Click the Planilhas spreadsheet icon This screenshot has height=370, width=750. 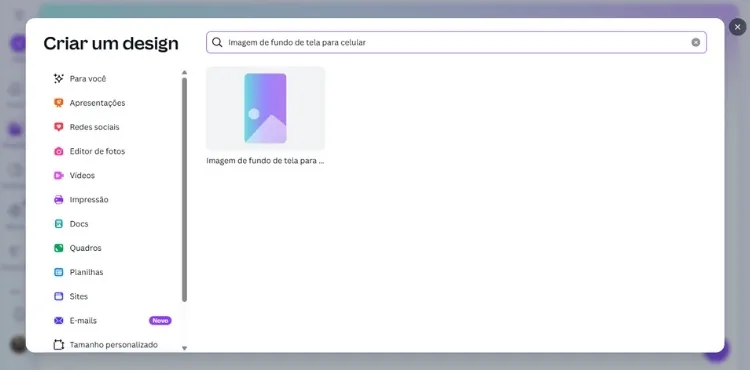(x=58, y=272)
